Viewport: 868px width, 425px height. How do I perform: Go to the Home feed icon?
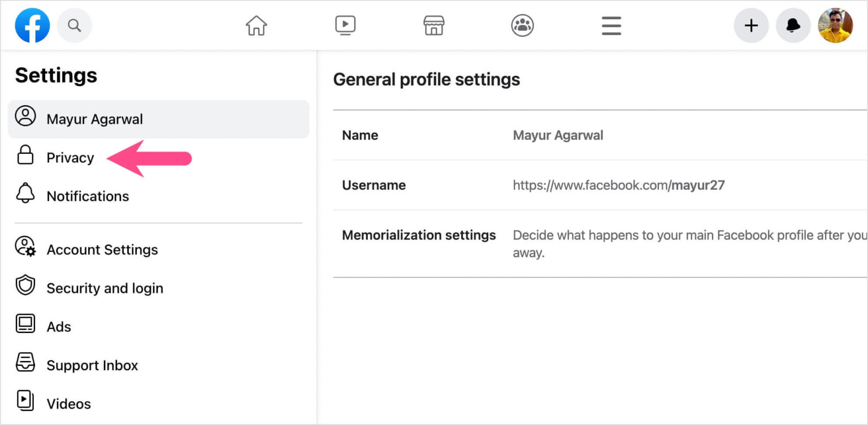256,25
